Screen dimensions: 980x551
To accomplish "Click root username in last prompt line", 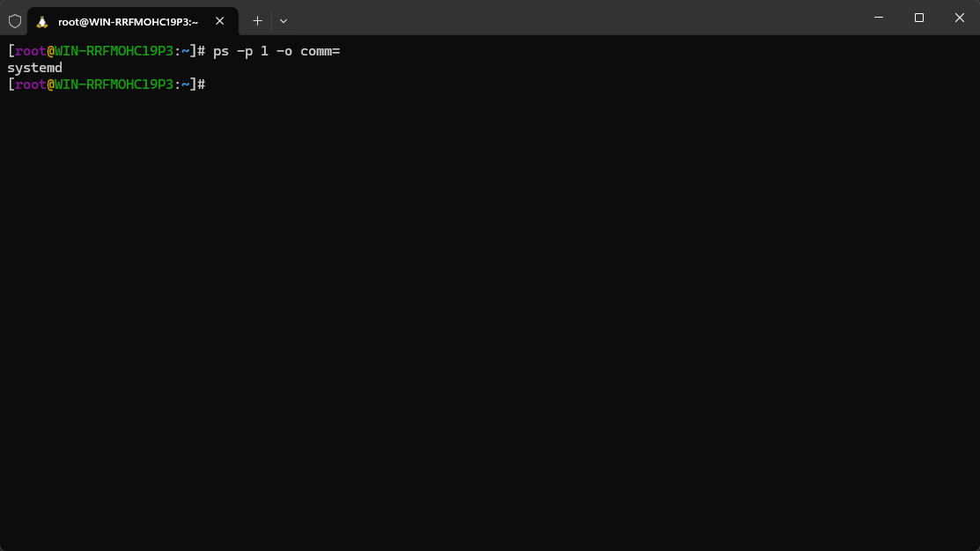I will click(x=31, y=84).
